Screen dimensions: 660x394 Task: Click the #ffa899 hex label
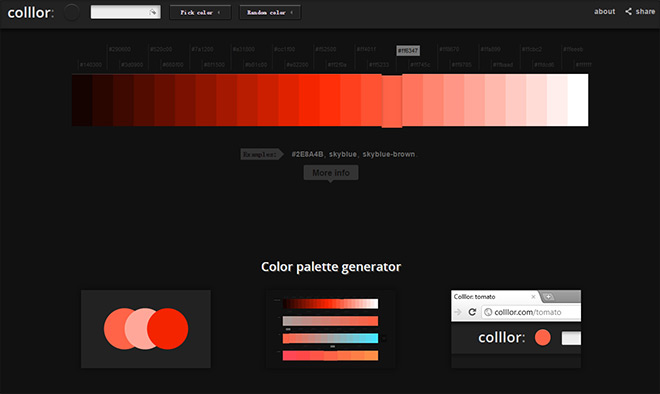[490, 49]
